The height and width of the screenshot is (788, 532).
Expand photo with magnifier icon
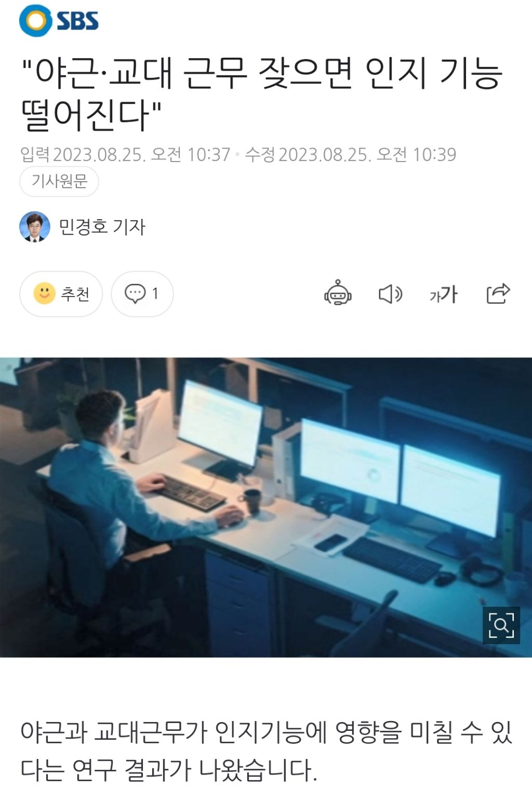(x=501, y=625)
